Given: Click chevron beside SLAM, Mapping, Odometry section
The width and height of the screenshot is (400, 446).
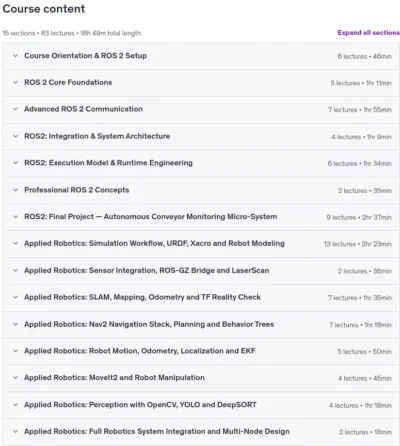Looking at the screenshot, I should click(x=15, y=297).
